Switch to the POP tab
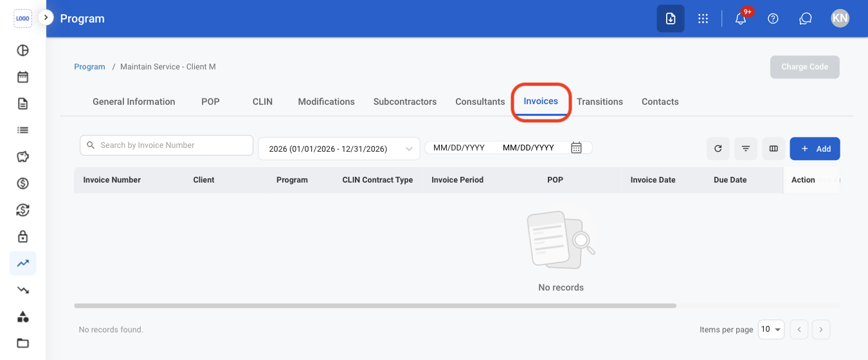This screenshot has width=868, height=360. coord(210,102)
